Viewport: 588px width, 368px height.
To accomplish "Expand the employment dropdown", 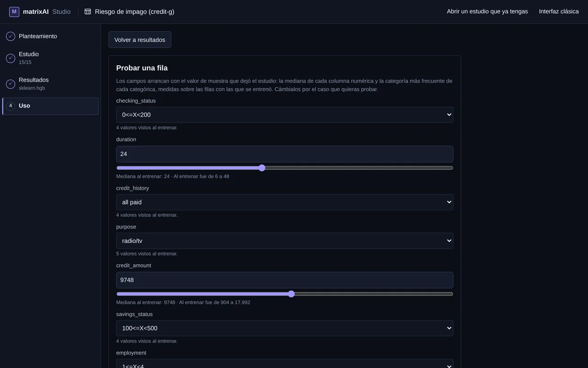I will point(285,364).
